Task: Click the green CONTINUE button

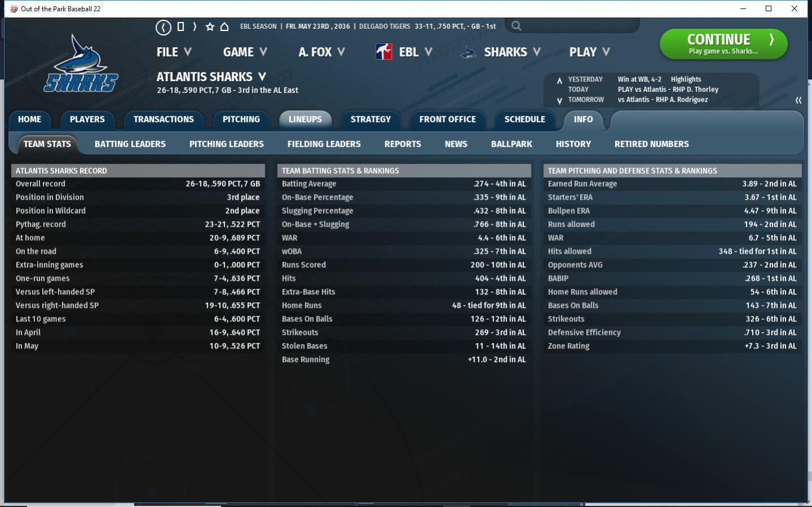Action: [723, 44]
